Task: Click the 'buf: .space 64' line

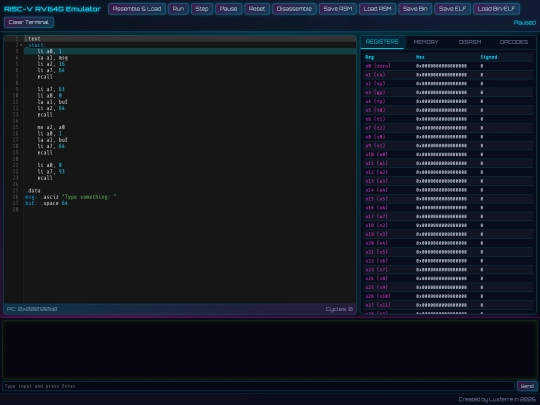Action: (46, 203)
